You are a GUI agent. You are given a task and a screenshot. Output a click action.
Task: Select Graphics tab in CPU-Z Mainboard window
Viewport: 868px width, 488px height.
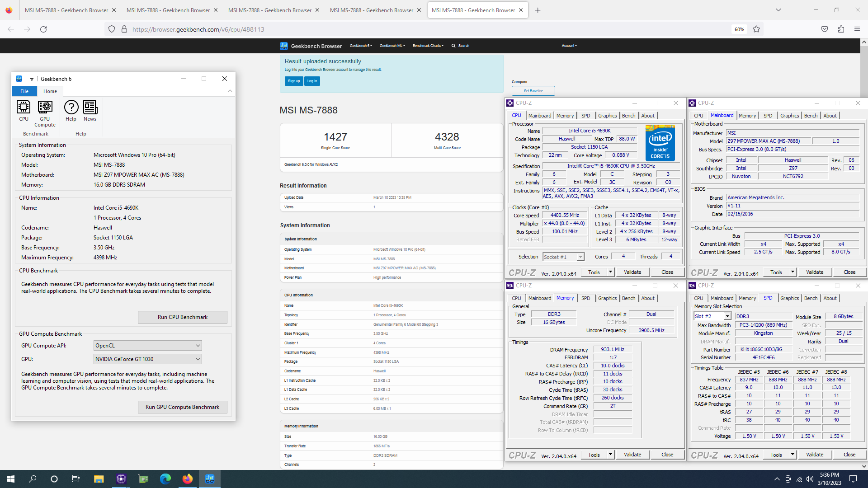789,116
